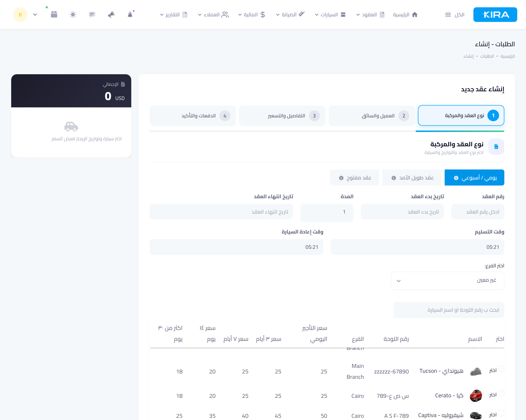
Task: Click info icon on يومي / أسبوعي
Action: tap(456, 178)
